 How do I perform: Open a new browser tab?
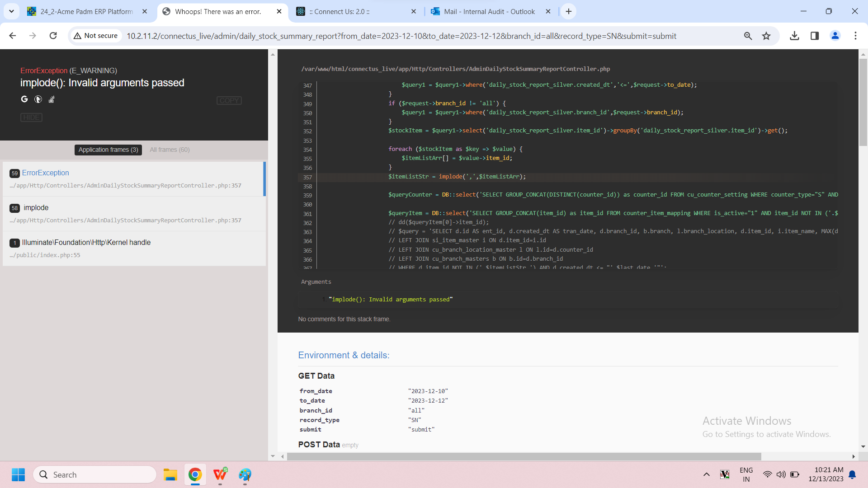click(569, 11)
